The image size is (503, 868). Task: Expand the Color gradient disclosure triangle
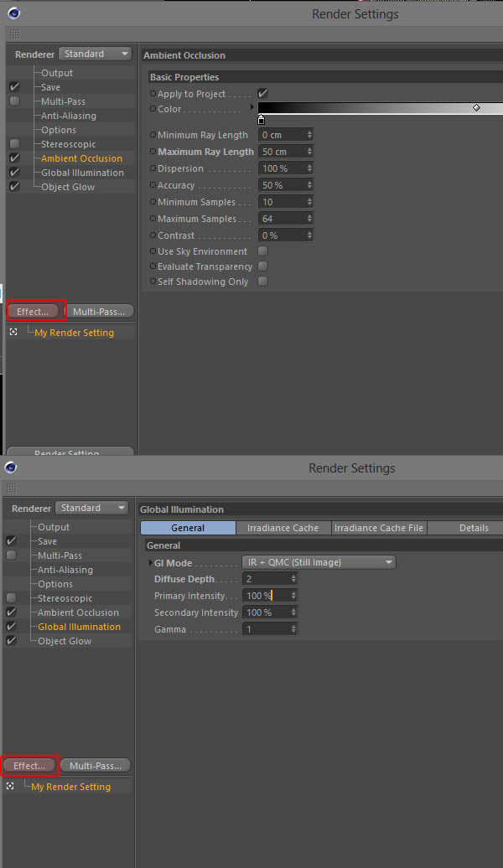[252, 107]
